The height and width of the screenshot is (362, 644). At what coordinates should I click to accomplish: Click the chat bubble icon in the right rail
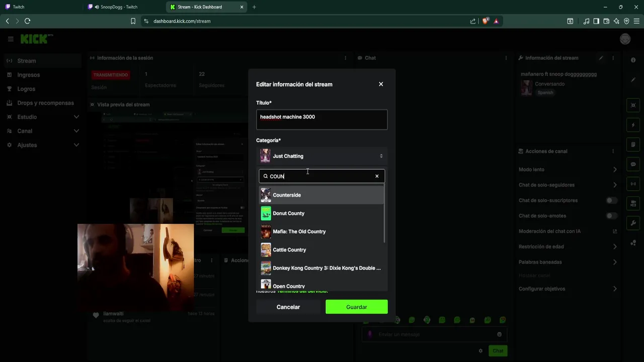coord(633,164)
